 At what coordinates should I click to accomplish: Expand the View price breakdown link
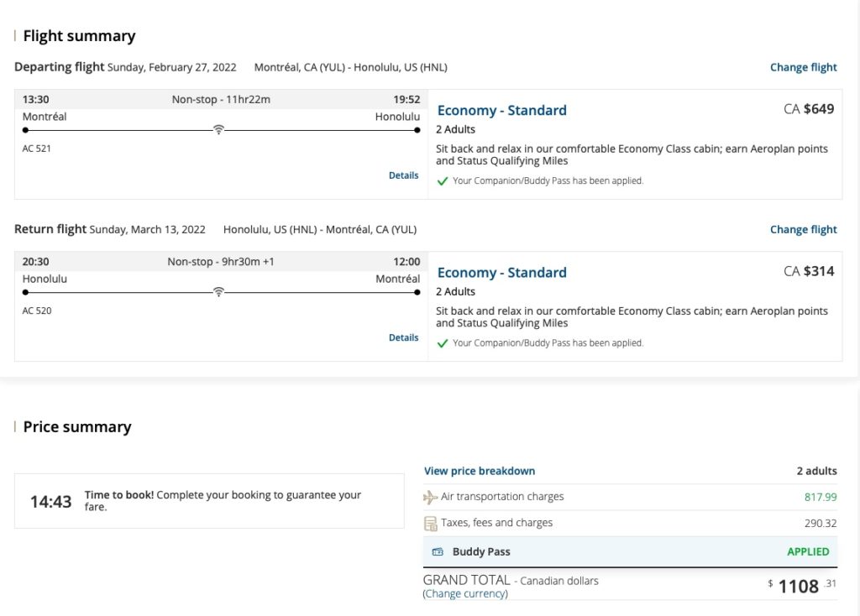(479, 471)
